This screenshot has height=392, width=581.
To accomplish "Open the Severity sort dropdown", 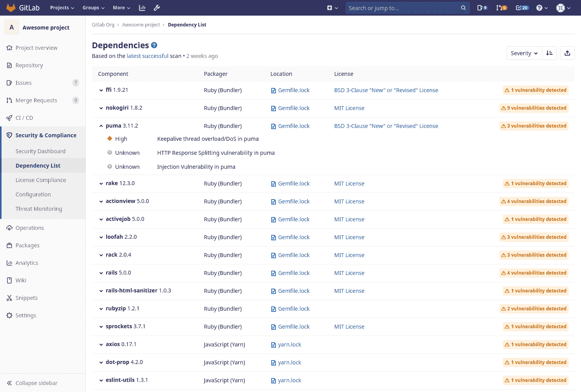I will (524, 53).
